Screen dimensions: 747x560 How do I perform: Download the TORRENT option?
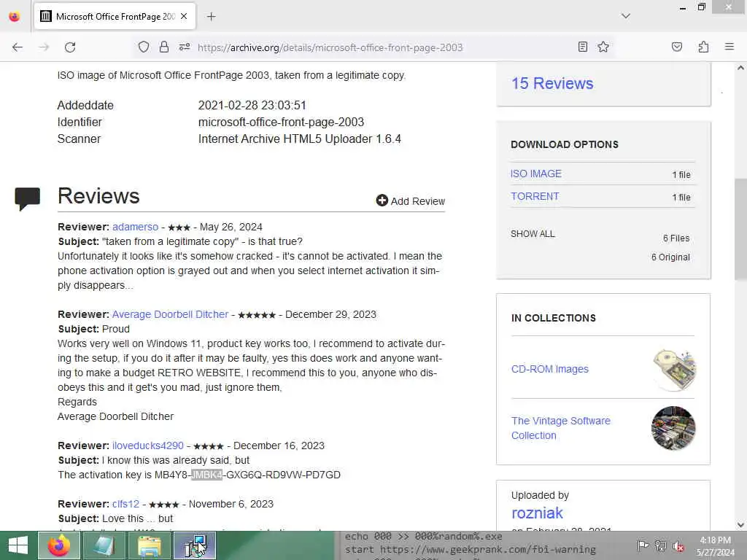[535, 196]
